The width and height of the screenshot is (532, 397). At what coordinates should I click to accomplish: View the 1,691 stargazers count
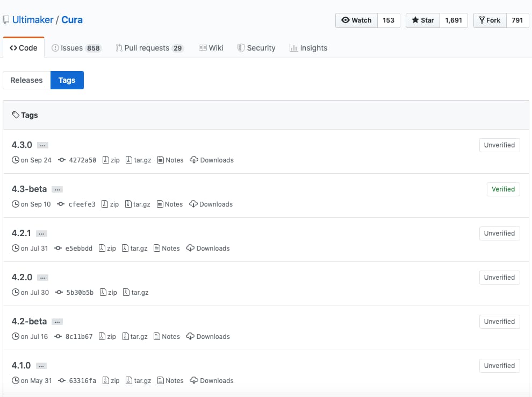coord(454,20)
